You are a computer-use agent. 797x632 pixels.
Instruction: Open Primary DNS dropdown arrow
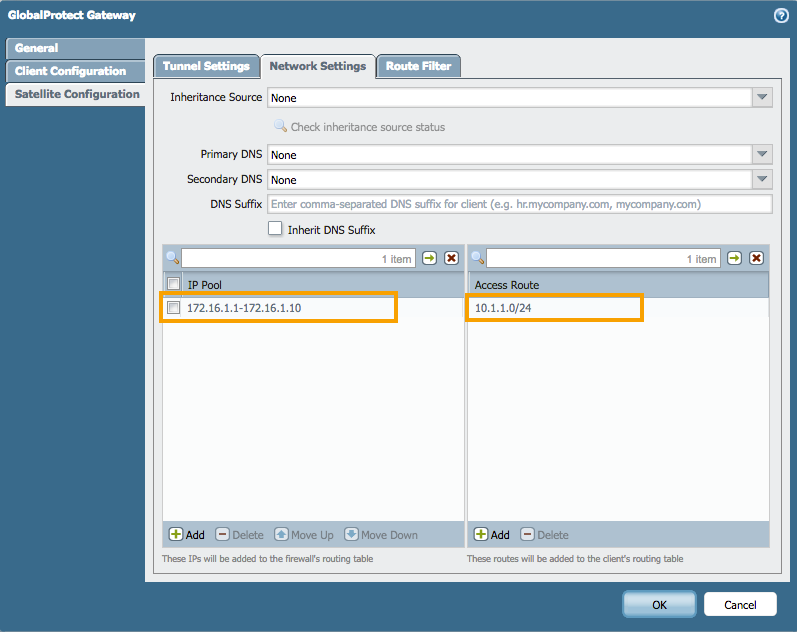762,154
